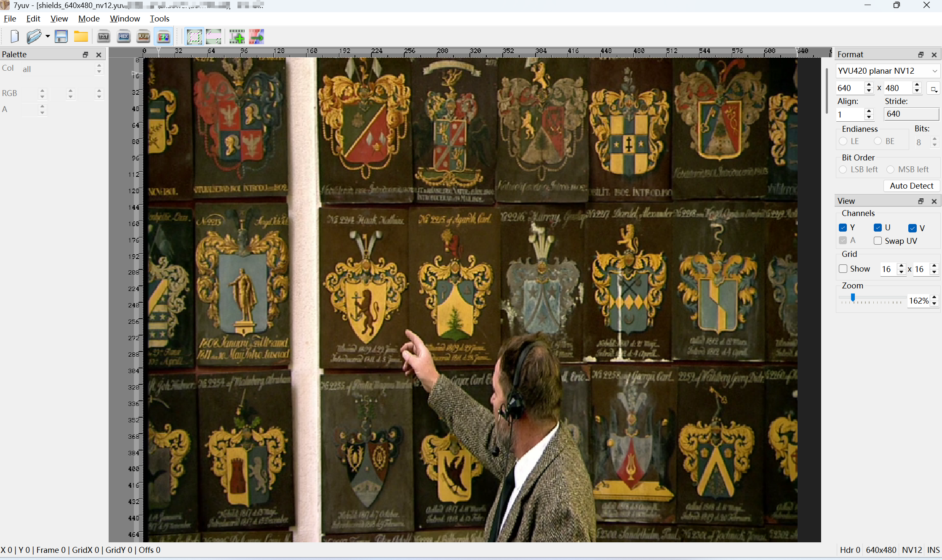Open the size presets button beside 480
The width and height of the screenshot is (942, 560).
point(934,88)
